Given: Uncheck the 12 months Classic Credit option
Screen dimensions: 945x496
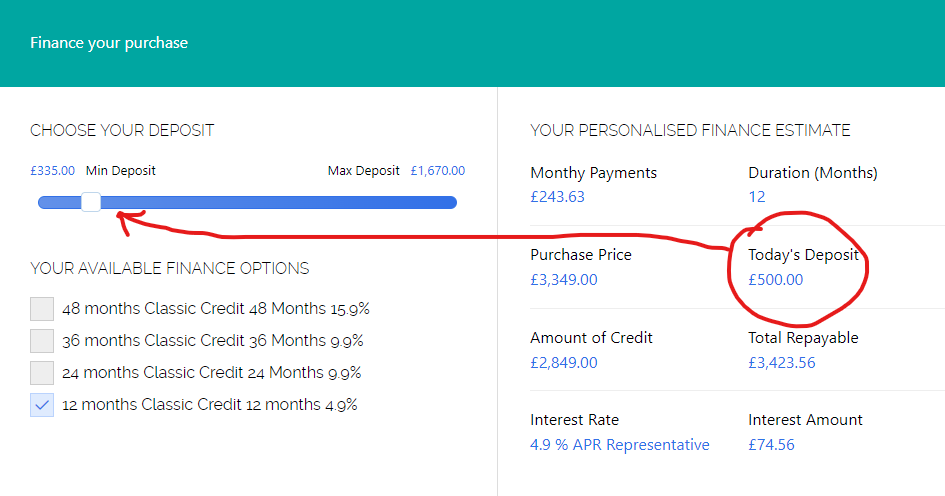Looking at the screenshot, I should click(x=42, y=405).
